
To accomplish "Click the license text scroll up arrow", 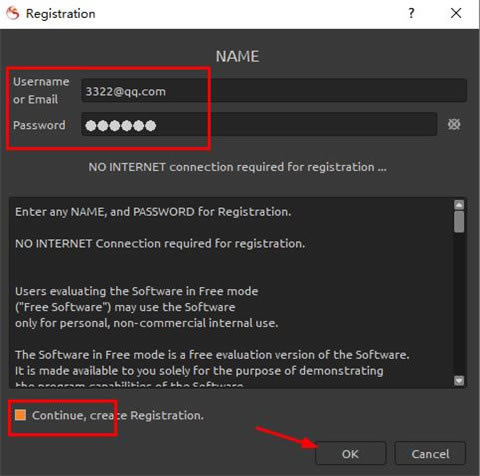I will pos(459,205).
